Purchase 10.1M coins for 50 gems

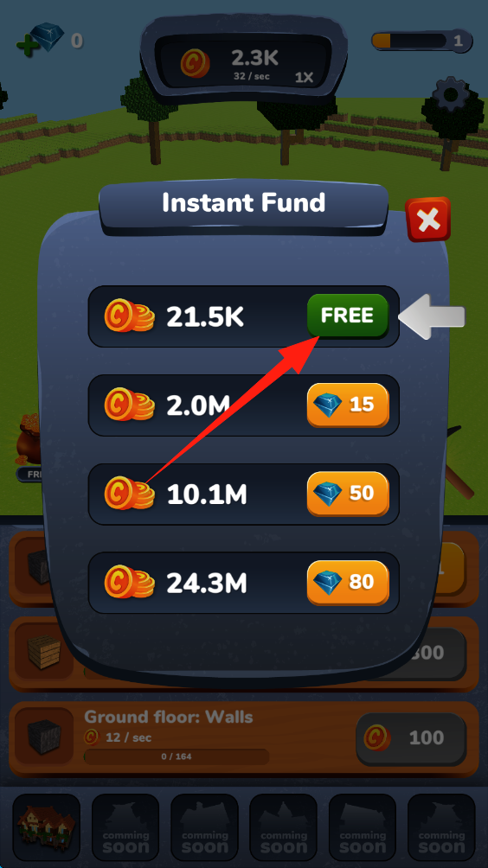point(348,494)
